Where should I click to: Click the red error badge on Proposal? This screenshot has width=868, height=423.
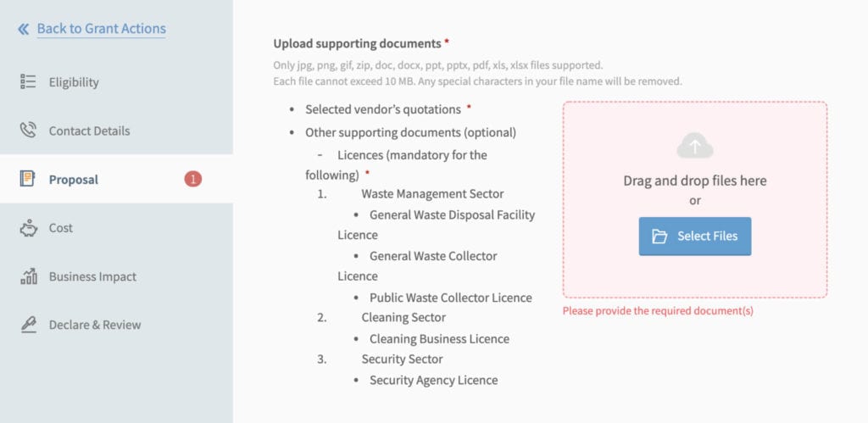click(x=193, y=179)
